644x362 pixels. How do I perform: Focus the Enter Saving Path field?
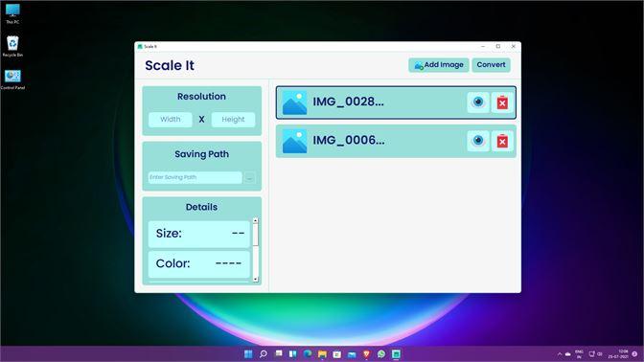195,177
